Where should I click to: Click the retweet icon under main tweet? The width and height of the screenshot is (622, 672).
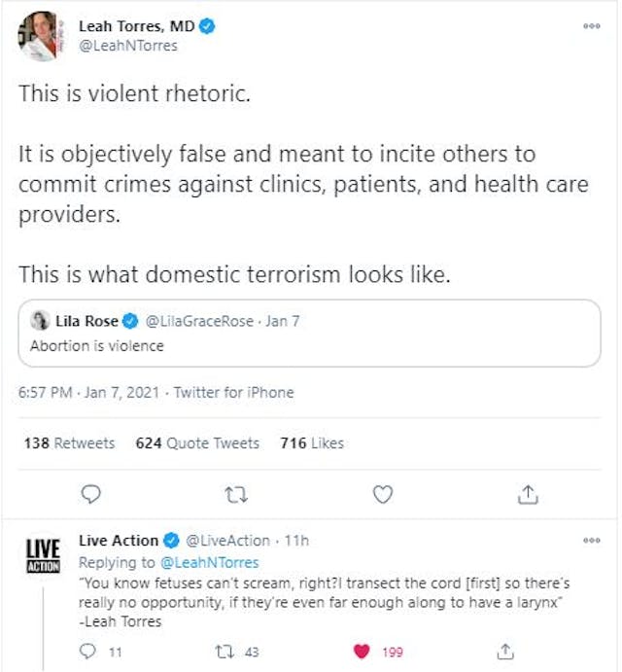236,495
